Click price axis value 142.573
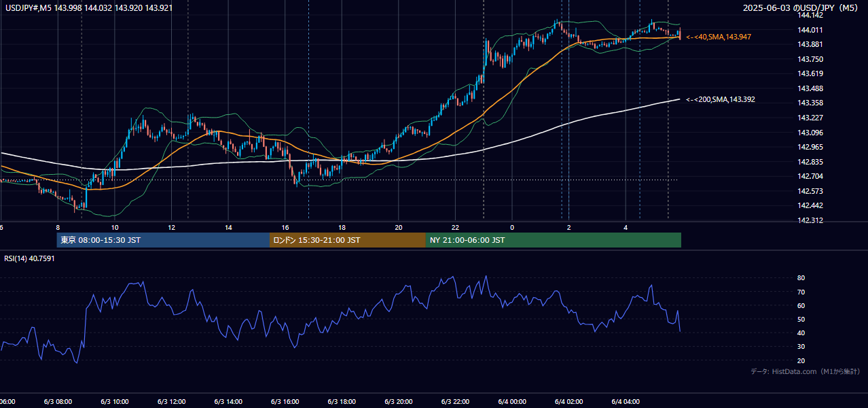This screenshot has height=408, width=868. click(810, 191)
